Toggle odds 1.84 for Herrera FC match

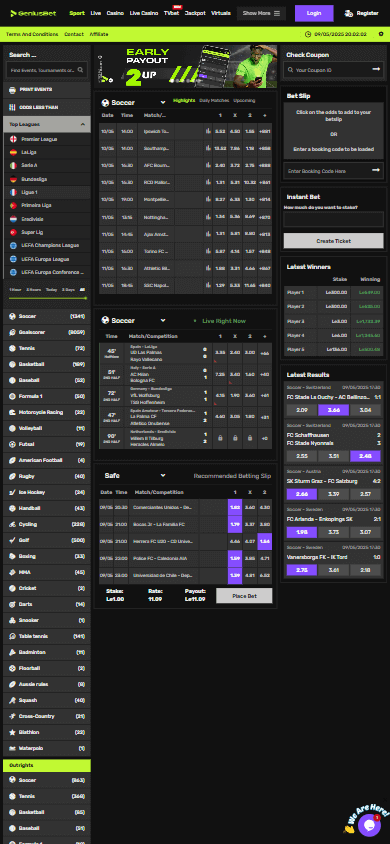265,541
